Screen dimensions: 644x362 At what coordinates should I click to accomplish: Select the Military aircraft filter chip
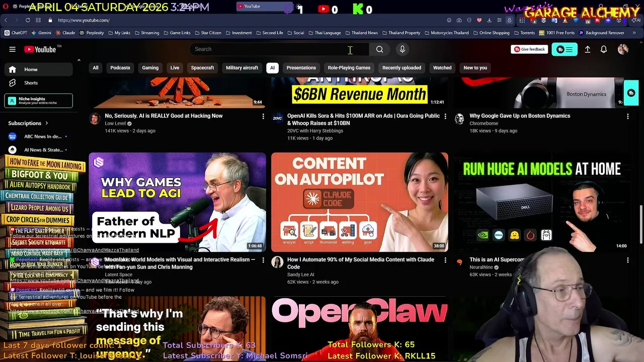[x=242, y=68]
